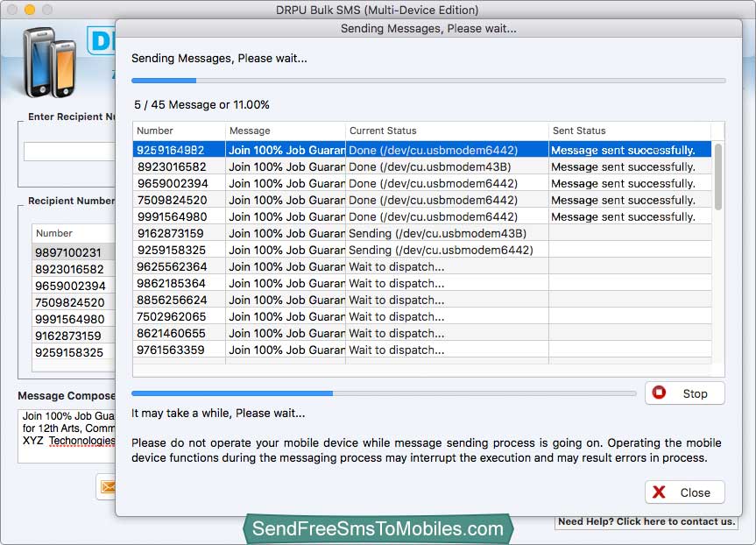This screenshot has height=545, width=756.
Task: Click the message list vertical scrollbar
Action: click(x=718, y=176)
